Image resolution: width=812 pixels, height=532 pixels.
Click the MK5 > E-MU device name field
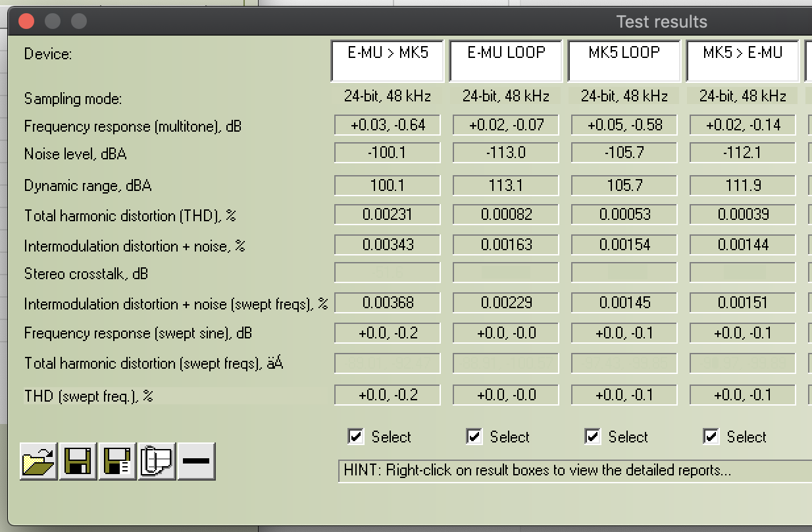743,61
